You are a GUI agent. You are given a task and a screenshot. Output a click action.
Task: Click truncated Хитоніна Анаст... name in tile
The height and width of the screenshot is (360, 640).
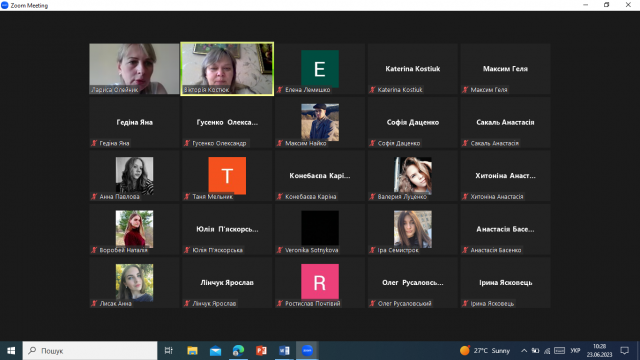click(505, 176)
